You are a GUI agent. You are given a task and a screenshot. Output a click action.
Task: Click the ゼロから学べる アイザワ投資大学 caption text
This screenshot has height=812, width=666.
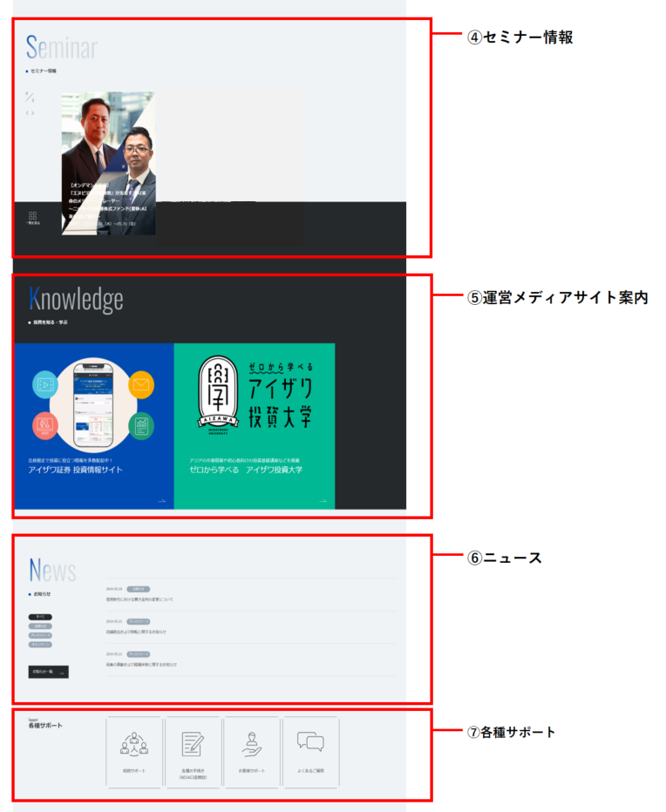[x=246, y=470]
